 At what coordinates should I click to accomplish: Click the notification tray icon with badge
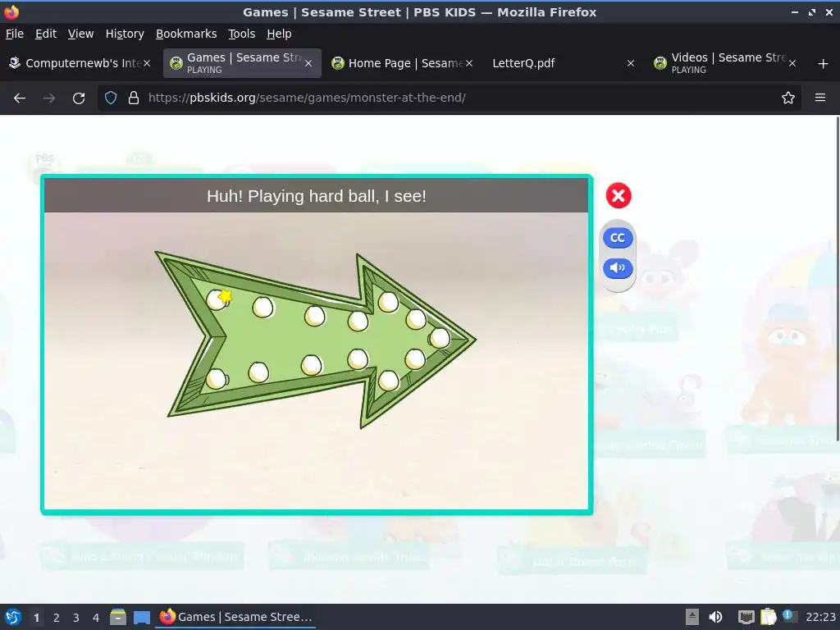click(x=788, y=616)
